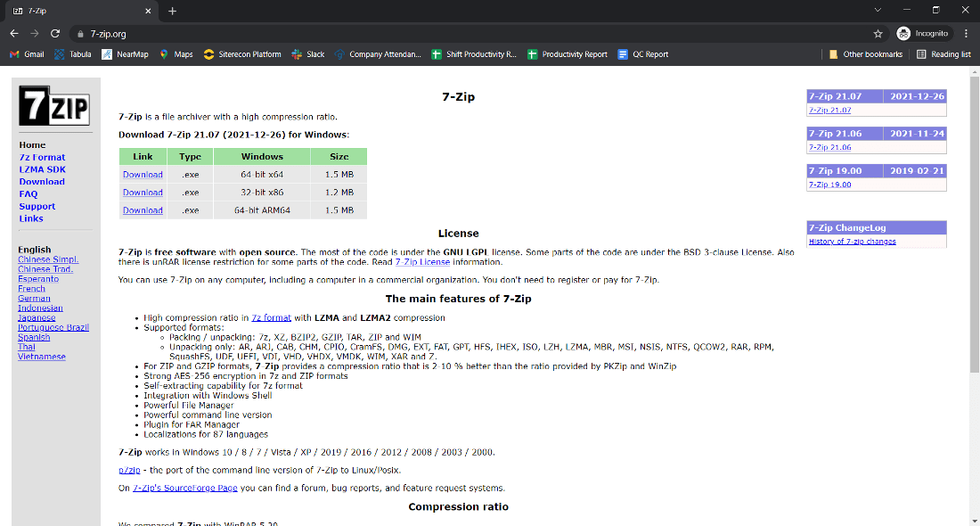Viewport: 980px width, 526px height.
Task: Open the tab search chevron dropdown
Action: [x=877, y=11]
